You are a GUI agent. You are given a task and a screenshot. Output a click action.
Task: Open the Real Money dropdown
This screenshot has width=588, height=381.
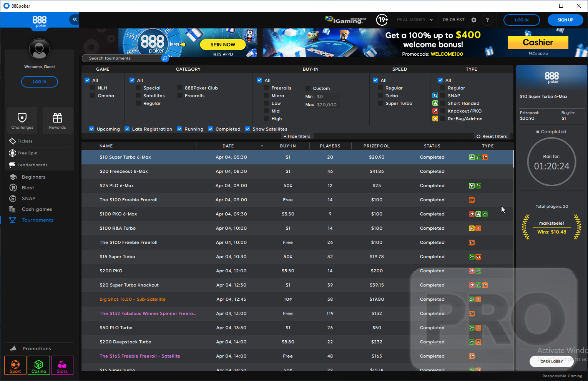tap(415, 20)
